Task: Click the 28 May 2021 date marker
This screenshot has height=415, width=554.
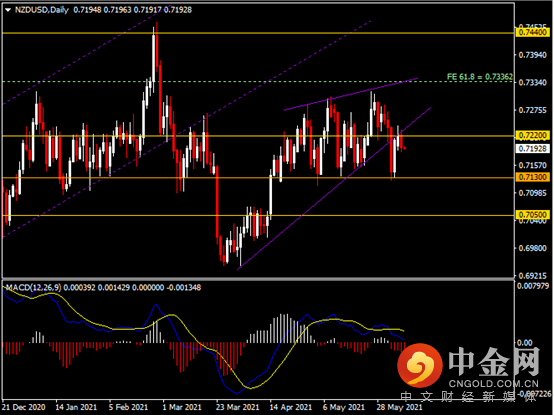Action: pyautogui.click(x=400, y=407)
